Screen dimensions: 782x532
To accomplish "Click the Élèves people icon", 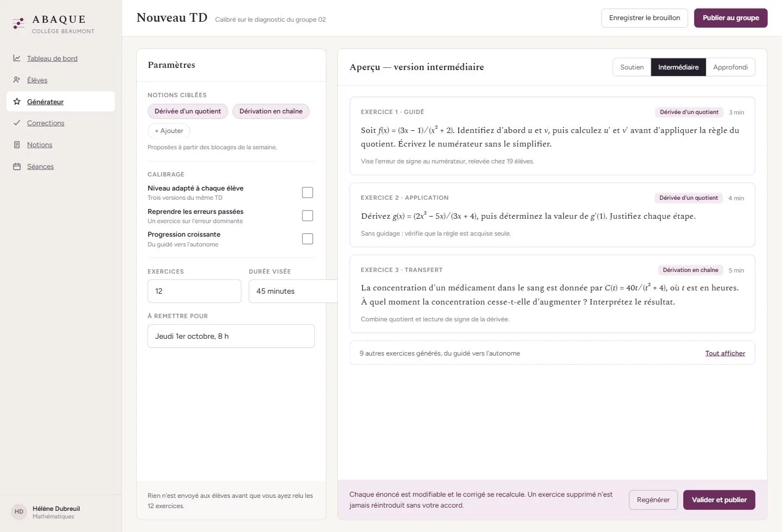I will [17, 80].
